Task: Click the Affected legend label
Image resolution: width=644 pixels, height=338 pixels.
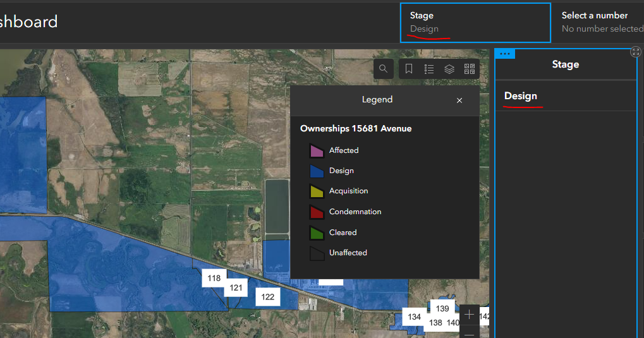Action: [344, 150]
